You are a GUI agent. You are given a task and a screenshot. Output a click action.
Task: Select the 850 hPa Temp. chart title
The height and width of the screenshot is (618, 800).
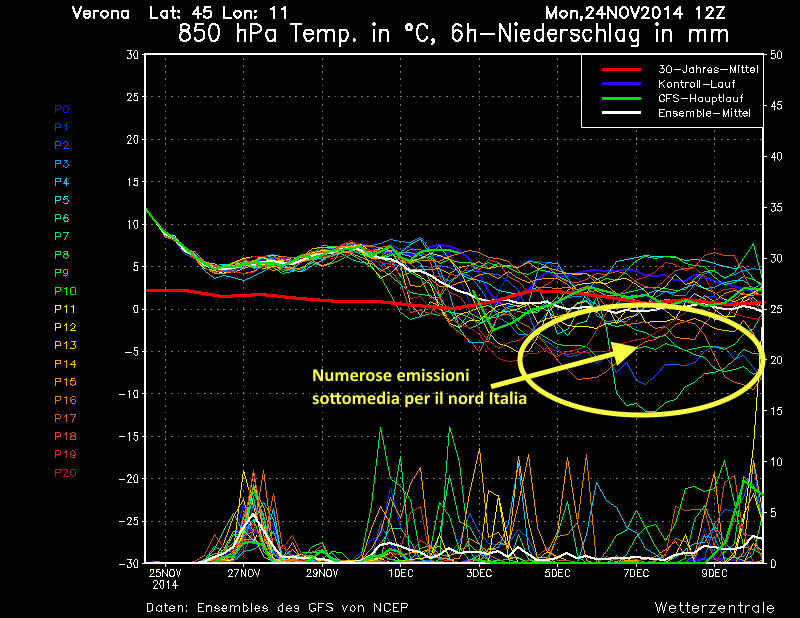(x=453, y=34)
